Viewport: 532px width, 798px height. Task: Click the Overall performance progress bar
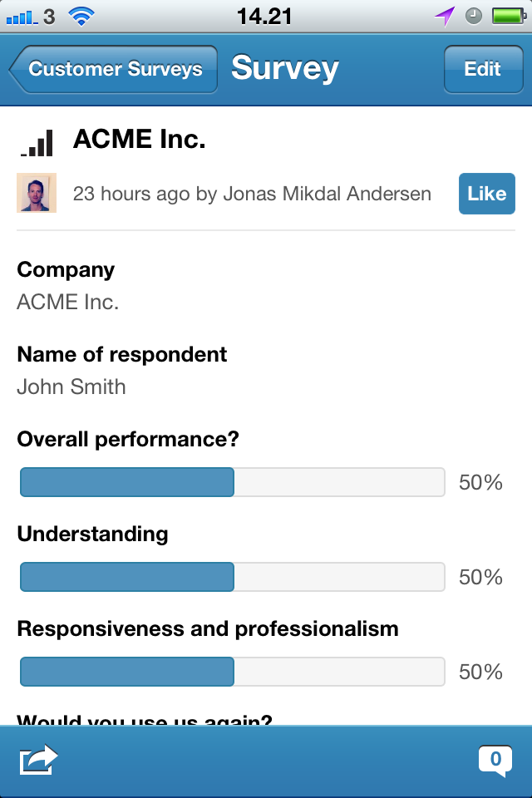[x=232, y=482]
